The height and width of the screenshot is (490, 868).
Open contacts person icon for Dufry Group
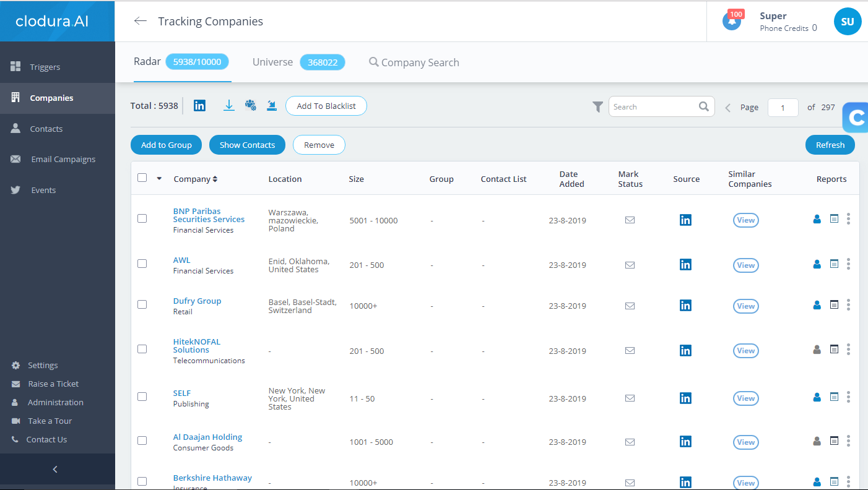817,305
